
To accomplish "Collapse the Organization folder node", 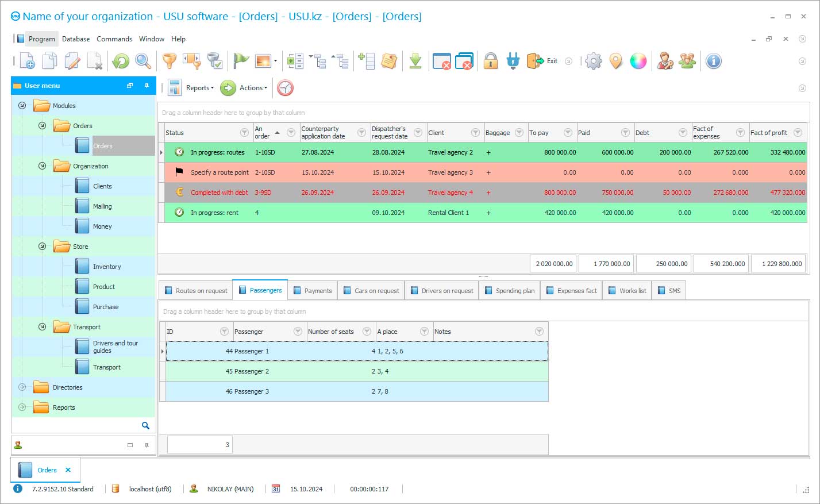I will click(x=42, y=166).
